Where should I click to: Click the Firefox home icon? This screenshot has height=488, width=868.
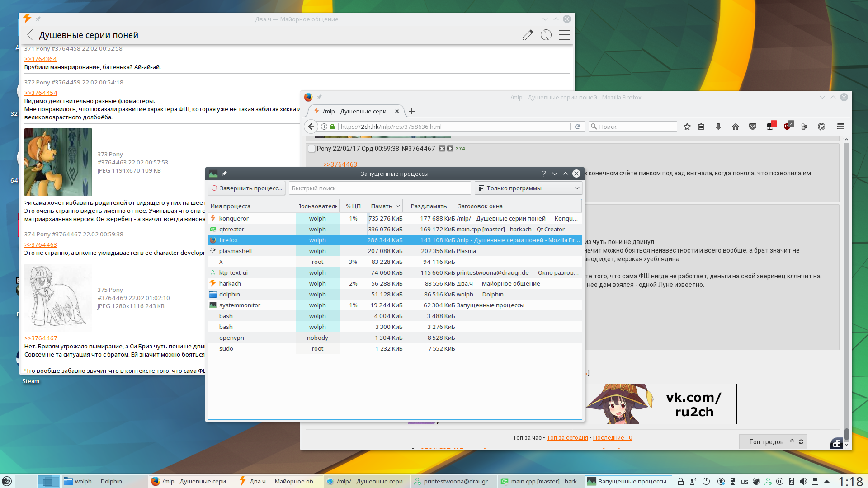click(736, 127)
